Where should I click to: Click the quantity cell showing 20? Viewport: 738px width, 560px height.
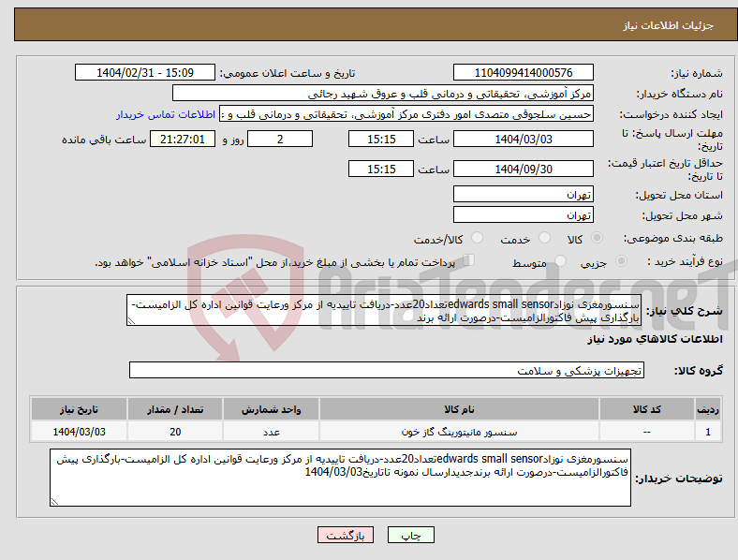pos(175,432)
